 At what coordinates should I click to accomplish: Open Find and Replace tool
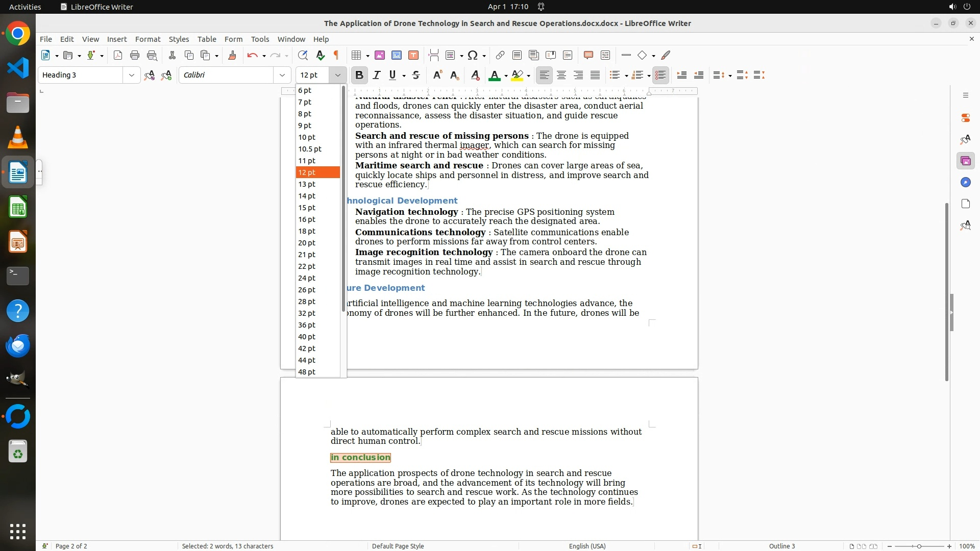point(303,55)
